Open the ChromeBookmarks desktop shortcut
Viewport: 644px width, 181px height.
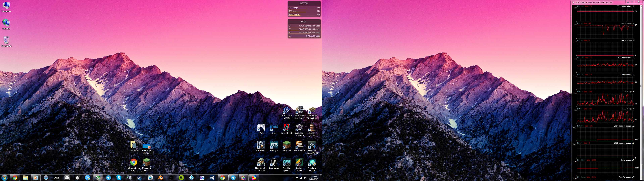(x=134, y=165)
